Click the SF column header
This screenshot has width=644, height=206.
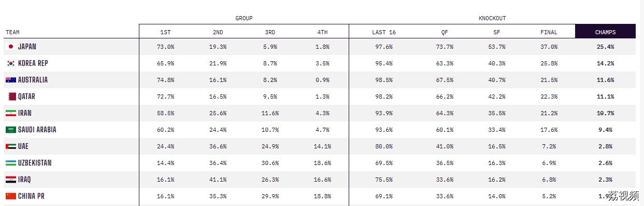[x=497, y=32]
